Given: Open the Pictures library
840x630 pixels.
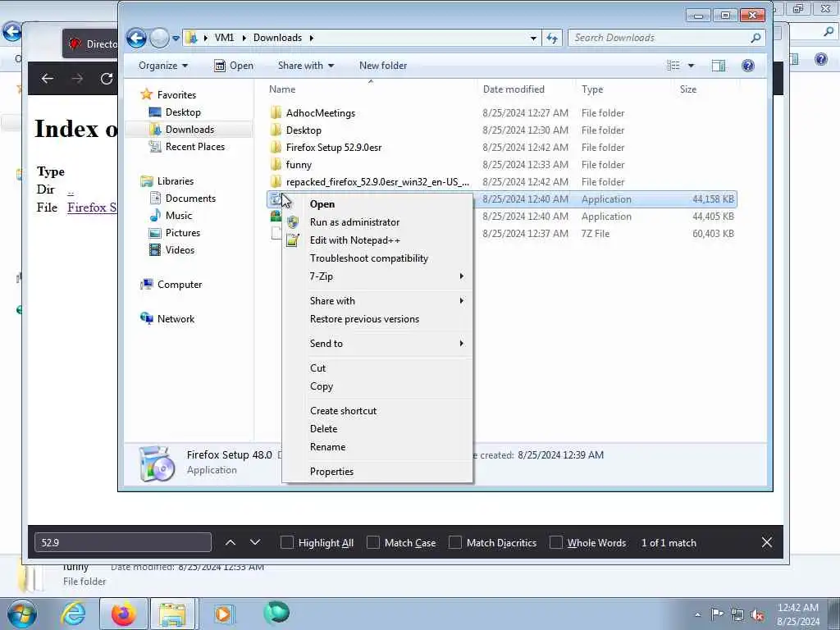Looking at the screenshot, I should point(174,232).
